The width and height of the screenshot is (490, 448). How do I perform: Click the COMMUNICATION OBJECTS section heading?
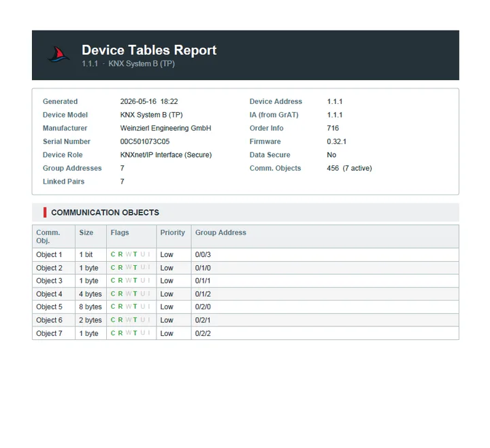[105, 213]
